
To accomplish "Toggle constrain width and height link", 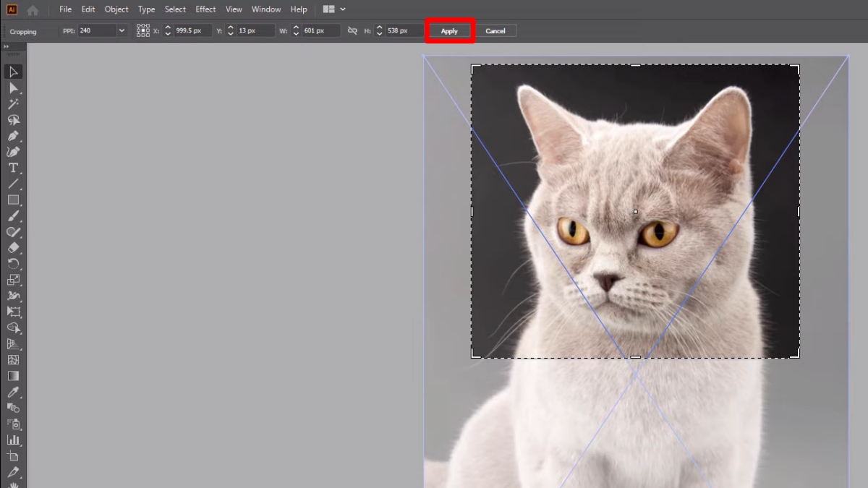I will click(352, 30).
